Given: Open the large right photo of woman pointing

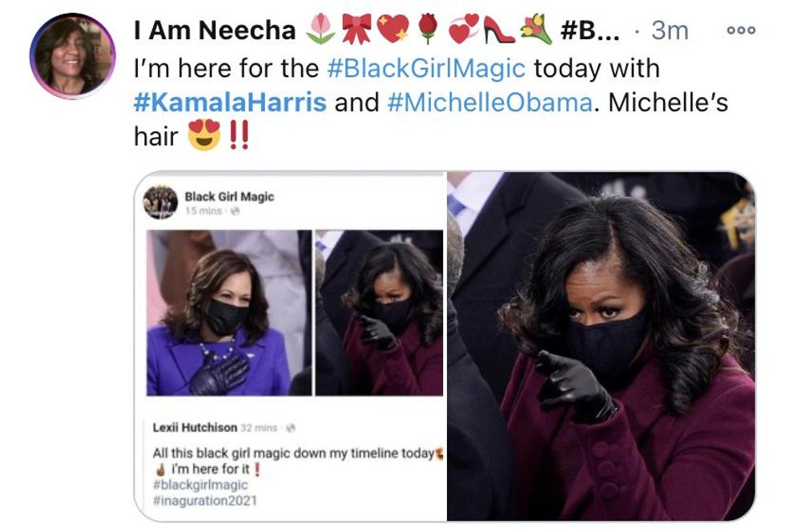Looking at the screenshot, I should 601,346.
